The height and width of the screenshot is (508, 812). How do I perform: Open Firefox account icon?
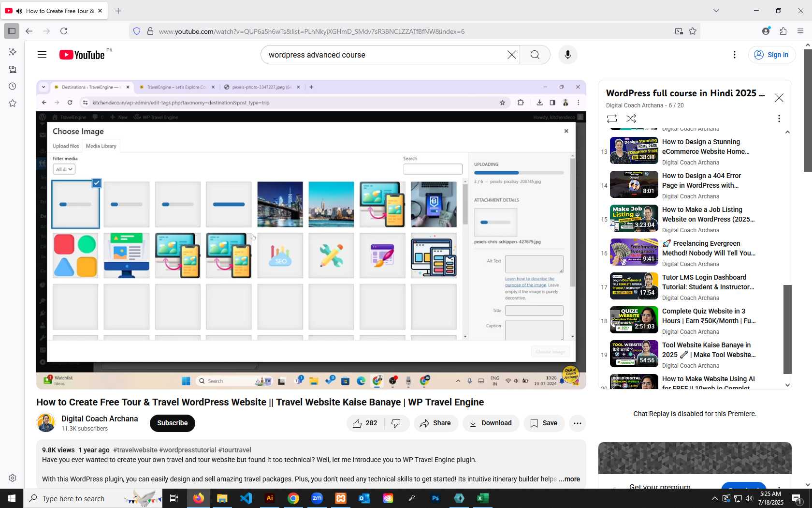coord(766,31)
